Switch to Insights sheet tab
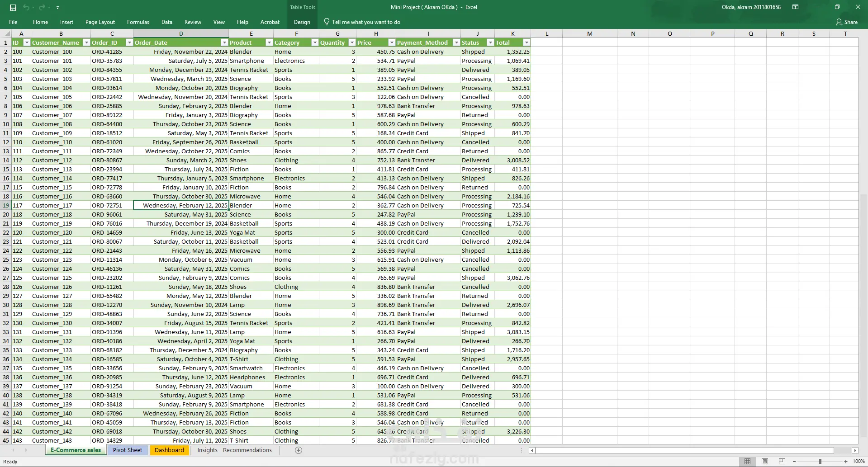Screen dimensions: 868x467 pos(207,450)
